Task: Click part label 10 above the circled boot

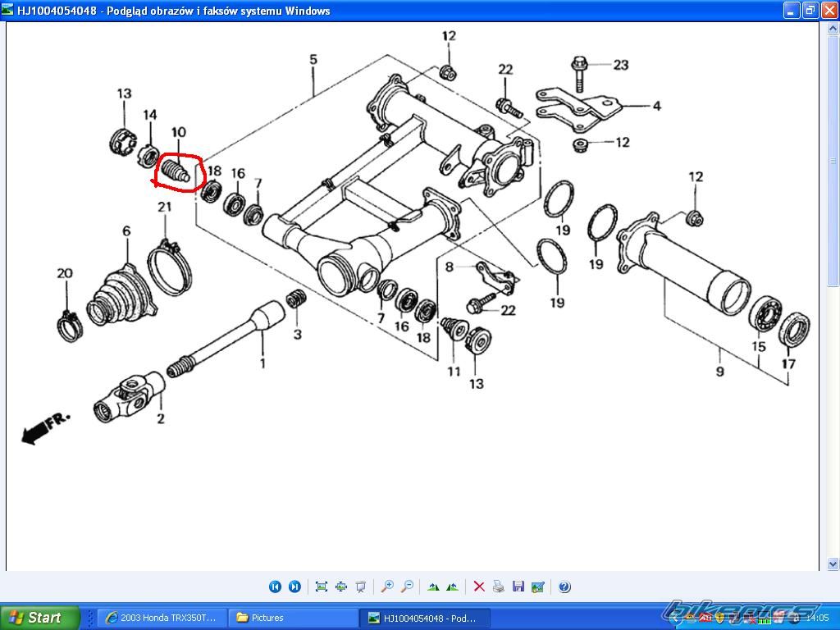Action: 178,132
